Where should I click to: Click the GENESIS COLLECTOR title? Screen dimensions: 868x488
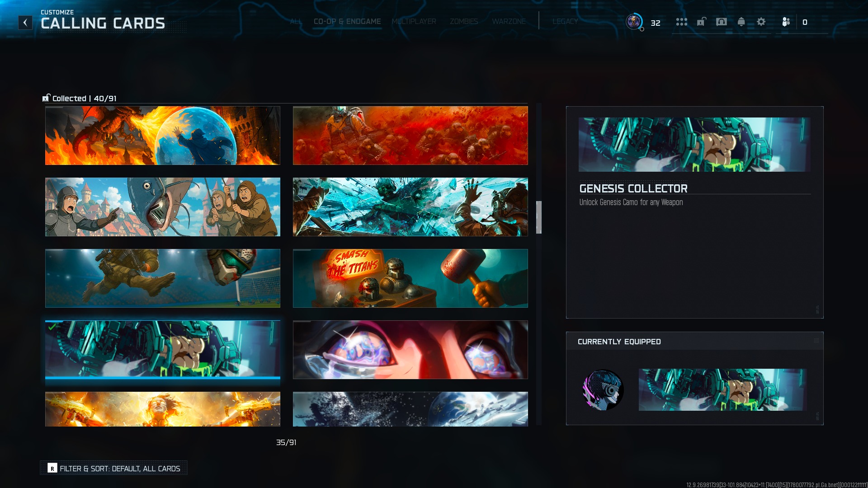(633, 188)
